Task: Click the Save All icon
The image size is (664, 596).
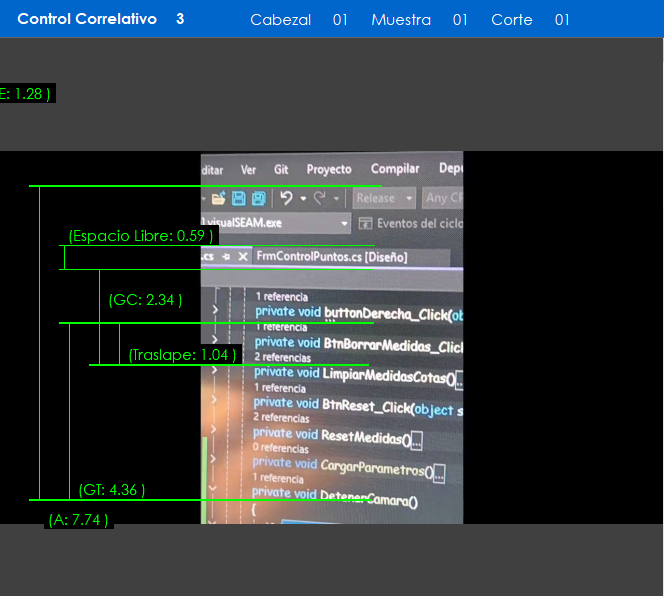Action: tap(258, 199)
